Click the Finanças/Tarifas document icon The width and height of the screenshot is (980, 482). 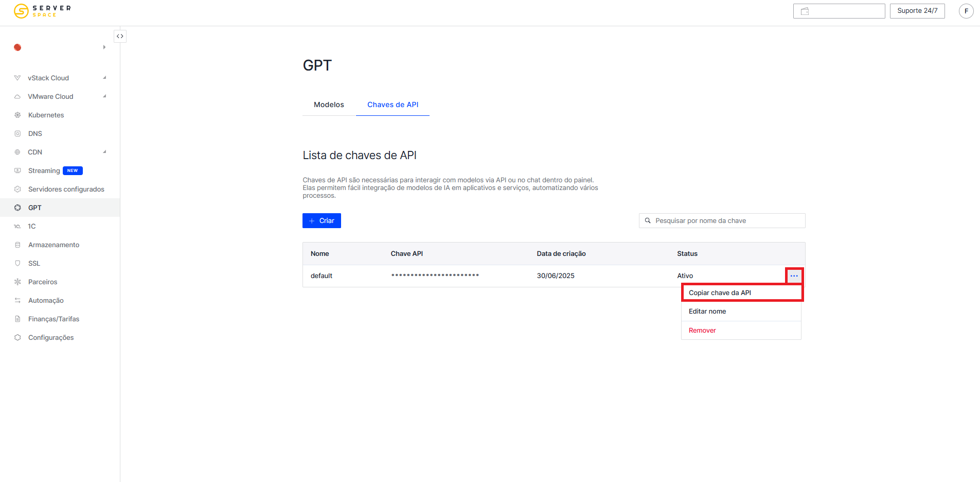click(17, 319)
